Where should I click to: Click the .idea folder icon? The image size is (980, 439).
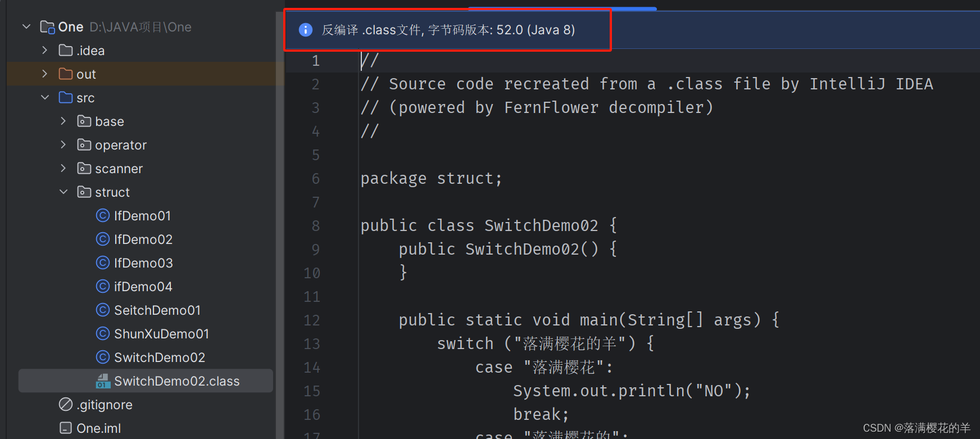coord(66,50)
